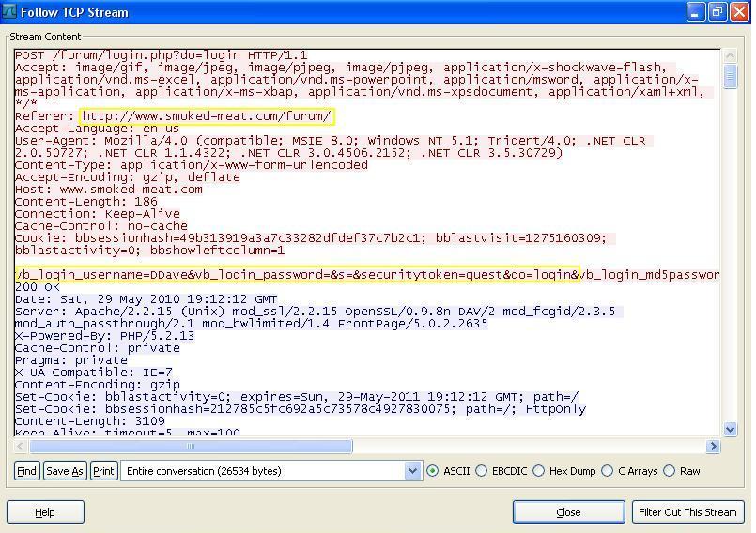
Task: Close the Follow TCP Stream dialog
Action: [x=568, y=512]
